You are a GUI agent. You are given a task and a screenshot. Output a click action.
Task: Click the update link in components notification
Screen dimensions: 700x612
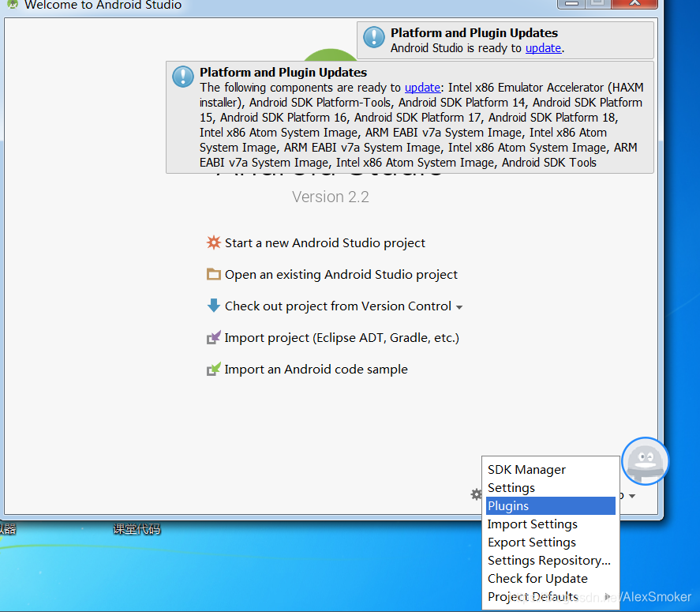coord(422,87)
